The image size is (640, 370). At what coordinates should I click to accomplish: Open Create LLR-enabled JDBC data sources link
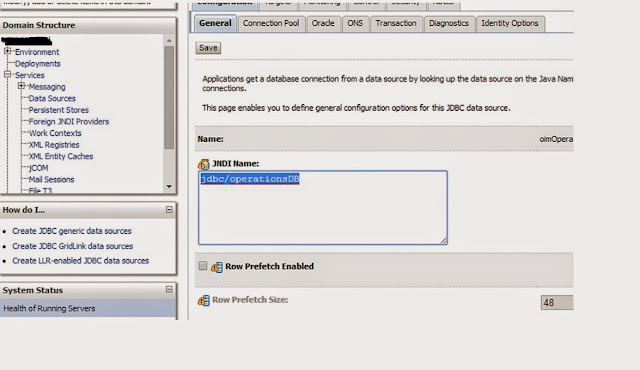[80, 261]
